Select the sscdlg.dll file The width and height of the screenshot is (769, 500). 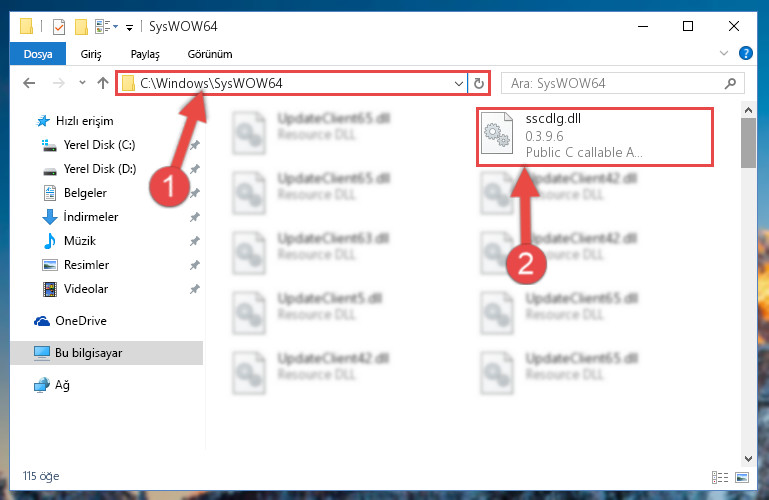(x=594, y=136)
